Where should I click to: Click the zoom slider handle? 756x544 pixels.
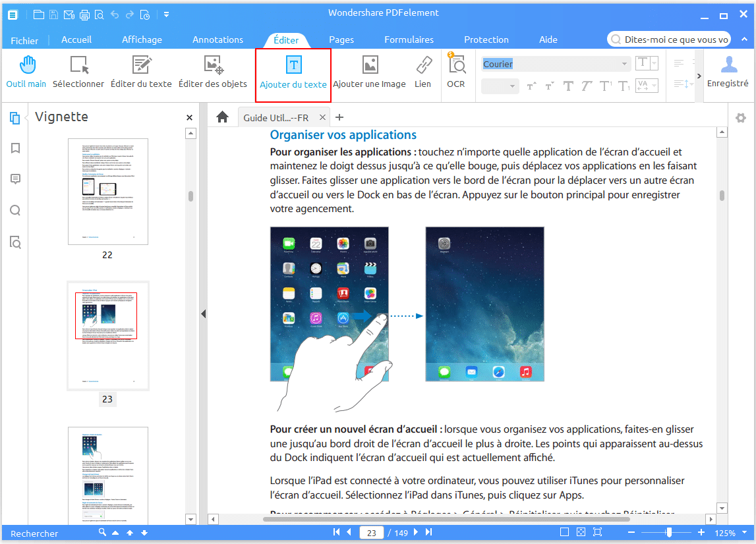(x=669, y=532)
